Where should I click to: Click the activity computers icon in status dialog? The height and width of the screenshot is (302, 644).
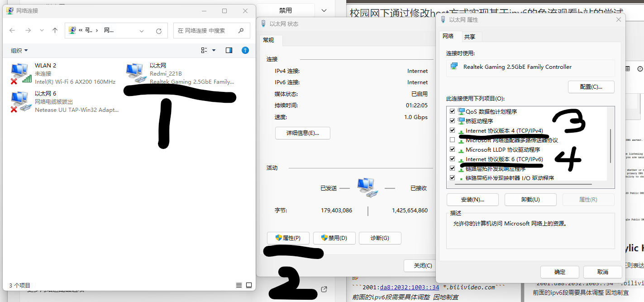(367, 188)
